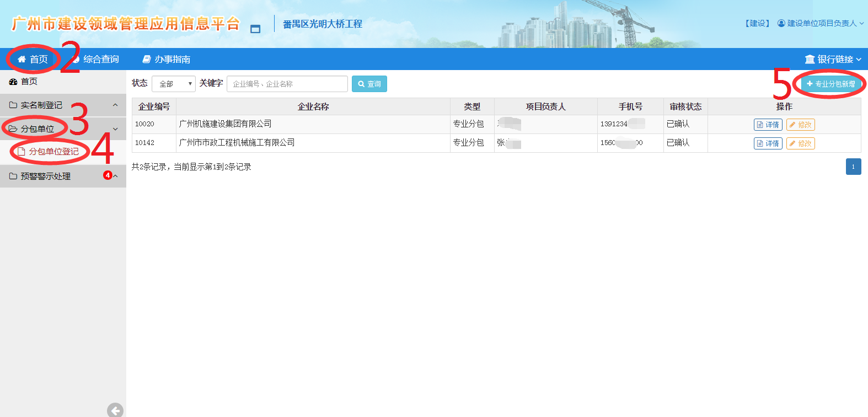Click the 查询 search button
Image resolution: width=868 pixels, height=417 pixels.
(369, 84)
